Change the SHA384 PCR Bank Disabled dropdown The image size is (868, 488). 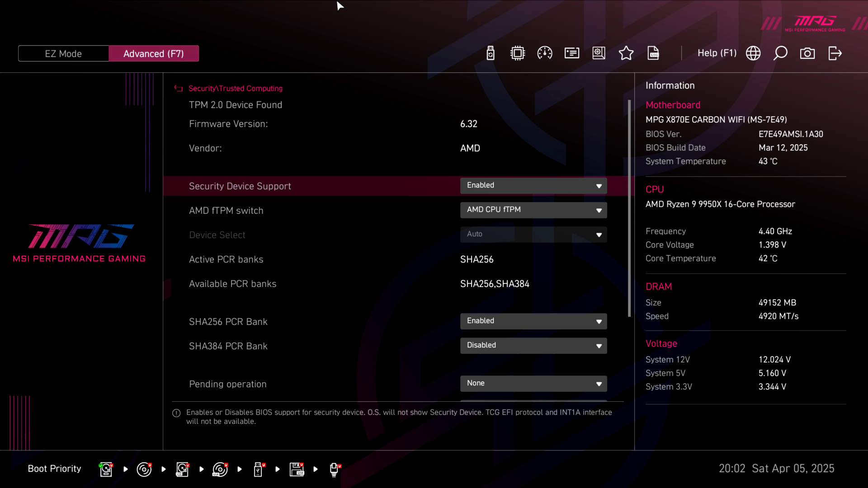[533, 346]
